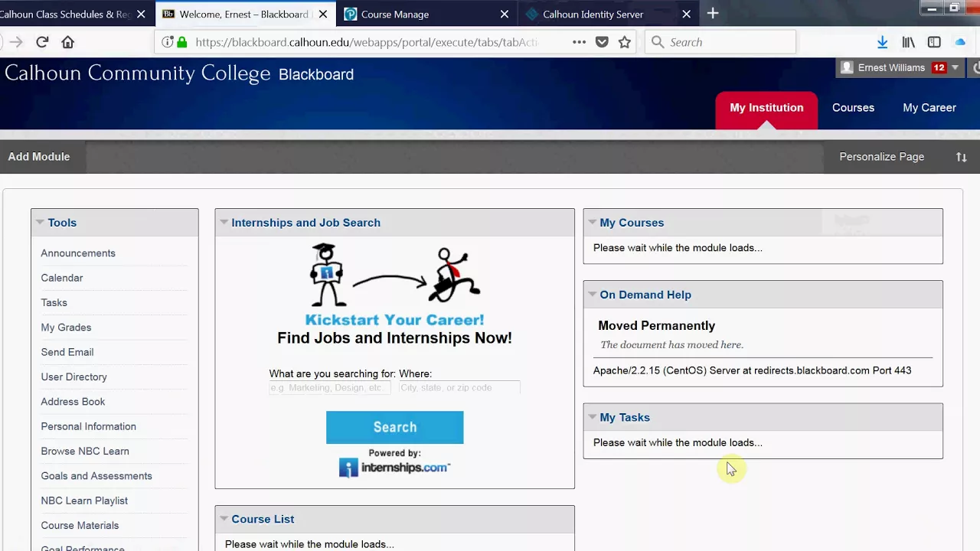Click the browser Search box
980x551 pixels.
[x=721, y=42]
